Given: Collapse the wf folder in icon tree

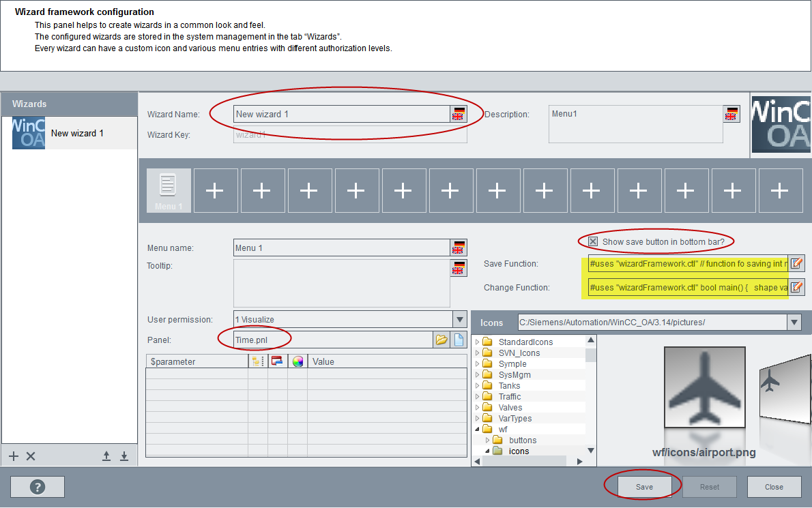Looking at the screenshot, I should (x=477, y=430).
